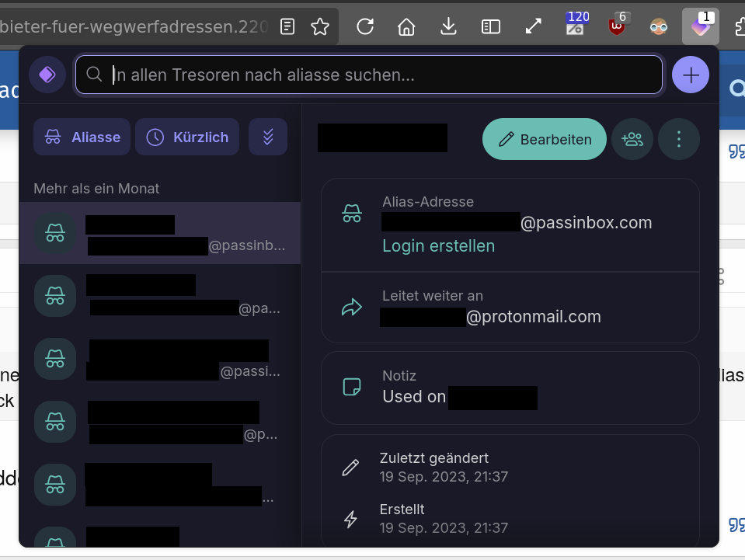The width and height of the screenshot is (745, 560).
Task: Open sorting options via the double-chevron button
Action: [x=267, y=136]
